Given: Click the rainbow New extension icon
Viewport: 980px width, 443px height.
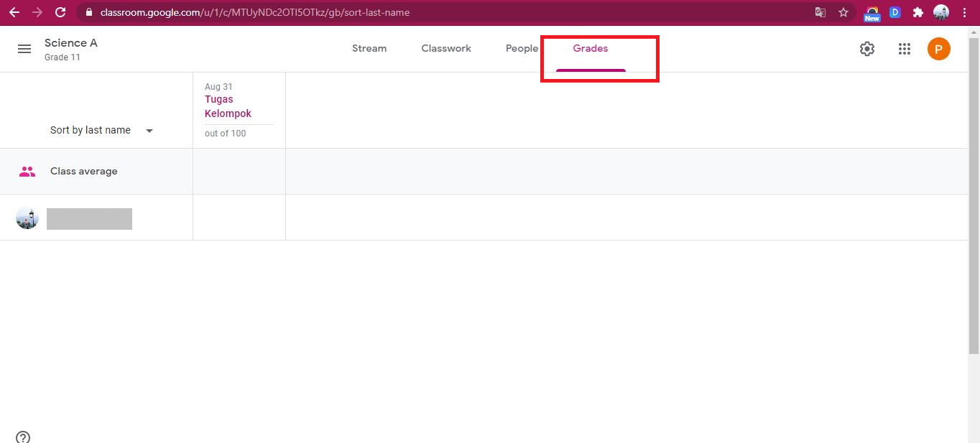Looking at the screenshot, I should (872, 13).
